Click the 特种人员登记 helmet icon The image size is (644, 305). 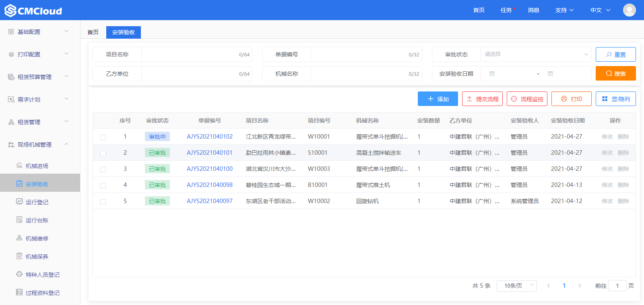coord(19,274)
